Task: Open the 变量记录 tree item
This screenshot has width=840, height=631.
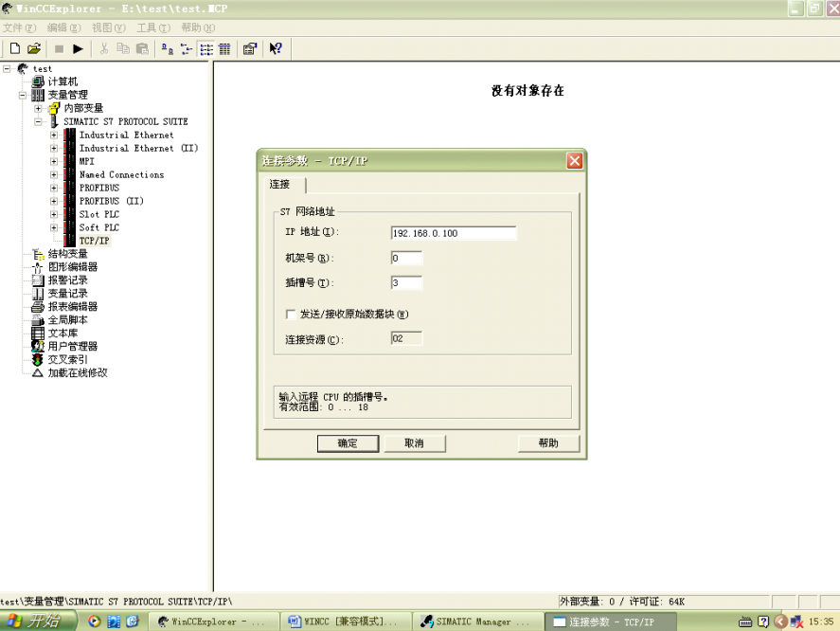Action: click(x=67, y=294)
